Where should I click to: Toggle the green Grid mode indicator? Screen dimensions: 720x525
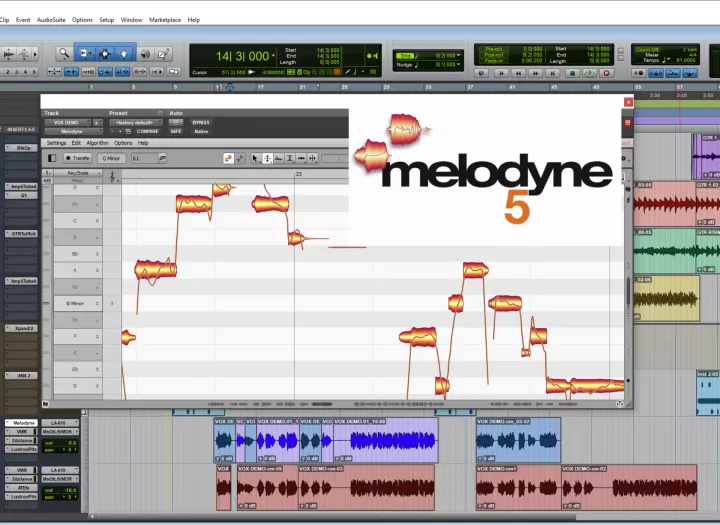405,56
